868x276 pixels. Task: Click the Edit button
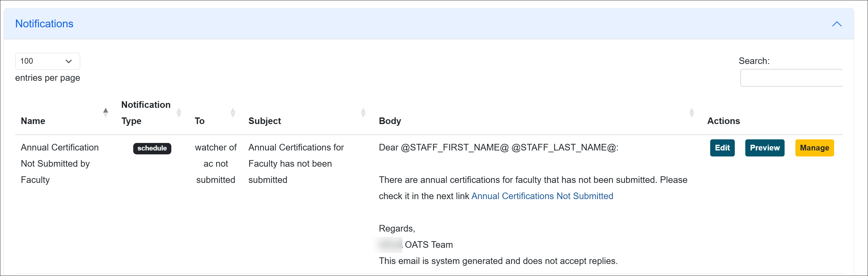tap(722, 147)
